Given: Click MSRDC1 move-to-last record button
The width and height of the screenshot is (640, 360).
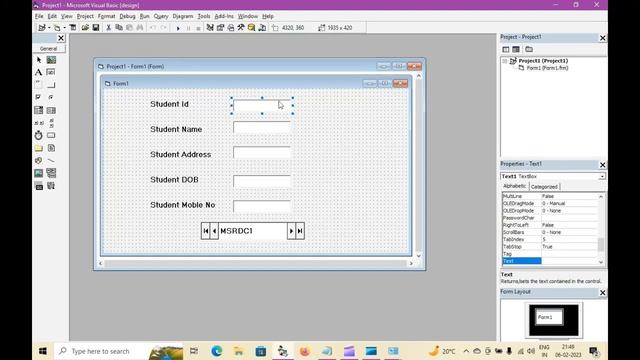Looking at the screenshot, I should click(x=300, y=231).
